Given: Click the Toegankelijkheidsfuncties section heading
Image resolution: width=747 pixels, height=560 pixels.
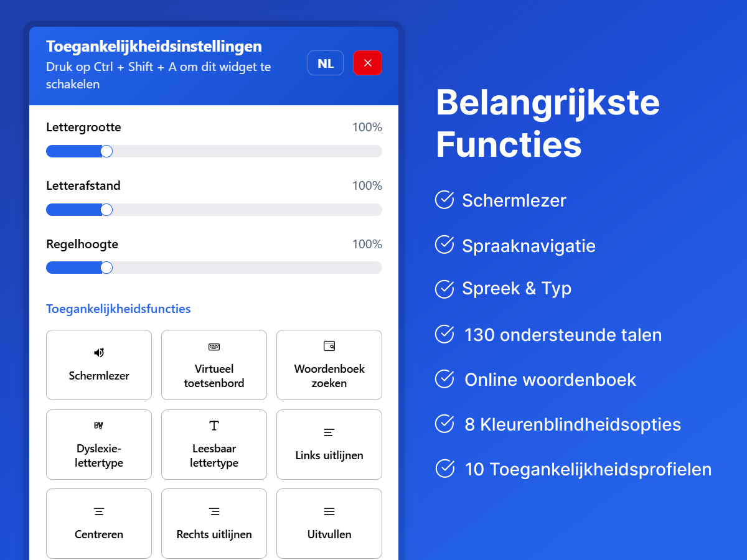Looking at the screenshot, I should click(x=118, y=309).
